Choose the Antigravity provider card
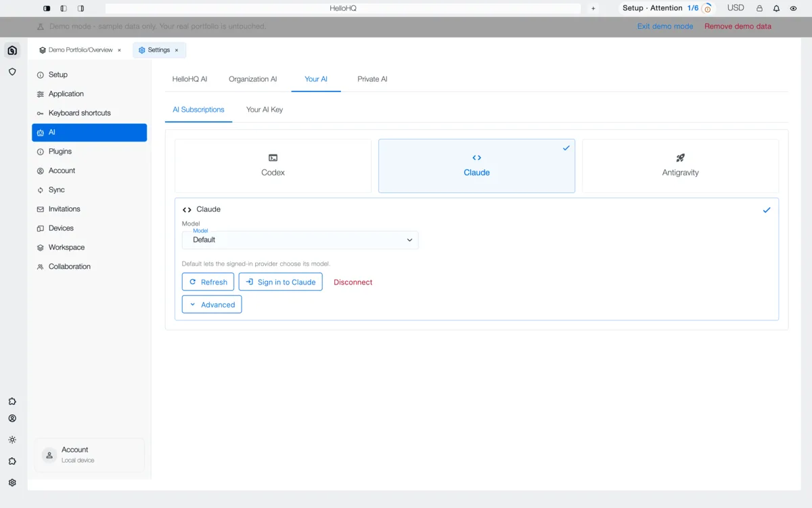The width and height of the screenshot is (812, 508). click(680, 166)
